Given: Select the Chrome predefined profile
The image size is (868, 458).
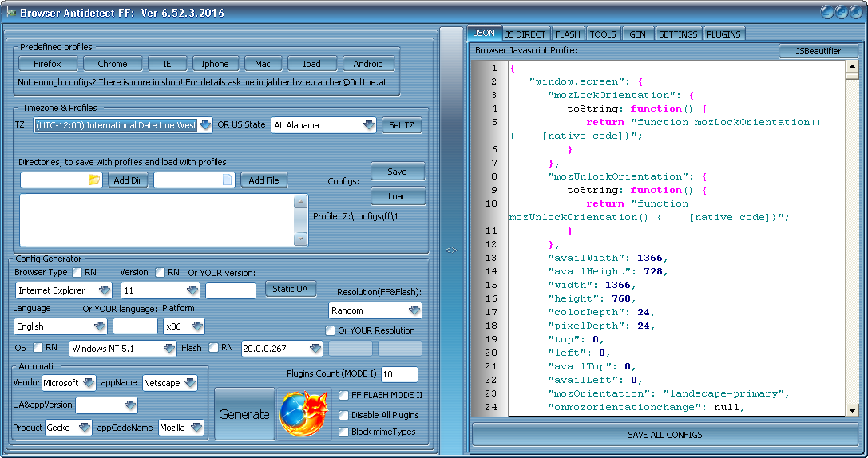Looking at the screenshot, I should coord(113,64).
